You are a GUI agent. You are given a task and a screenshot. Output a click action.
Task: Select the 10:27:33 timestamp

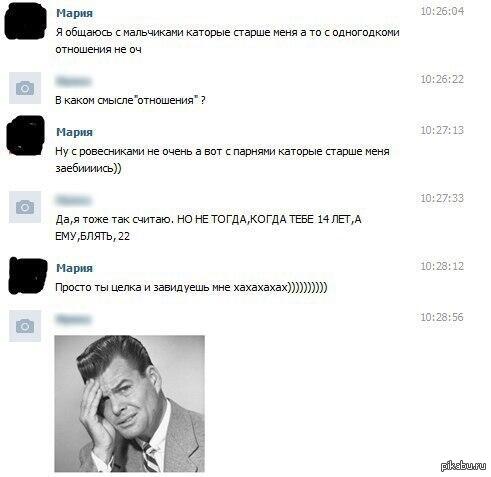tap(442, 198)
